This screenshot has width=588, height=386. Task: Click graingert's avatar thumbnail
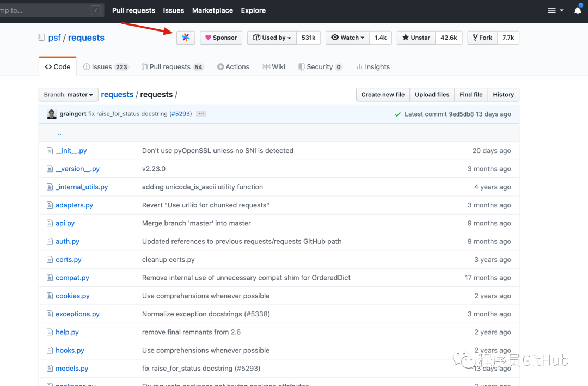52,114
